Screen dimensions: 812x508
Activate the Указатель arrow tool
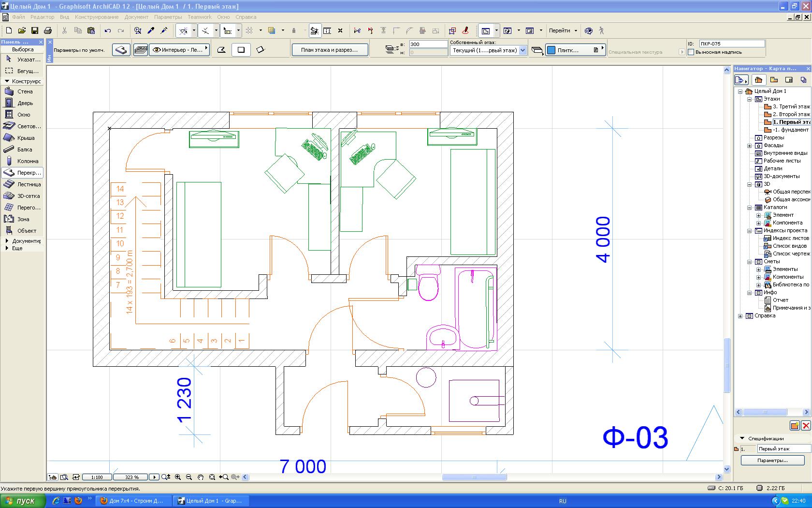point(22,60)
